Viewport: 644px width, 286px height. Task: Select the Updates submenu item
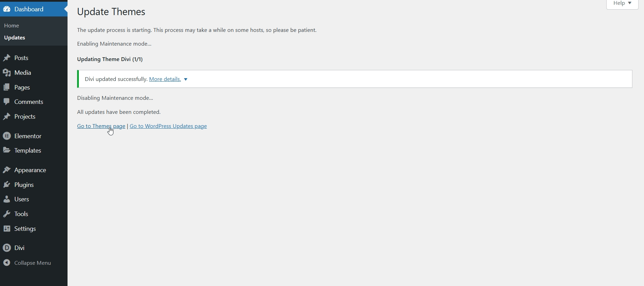pyautogui.click(x=15, y=38)
